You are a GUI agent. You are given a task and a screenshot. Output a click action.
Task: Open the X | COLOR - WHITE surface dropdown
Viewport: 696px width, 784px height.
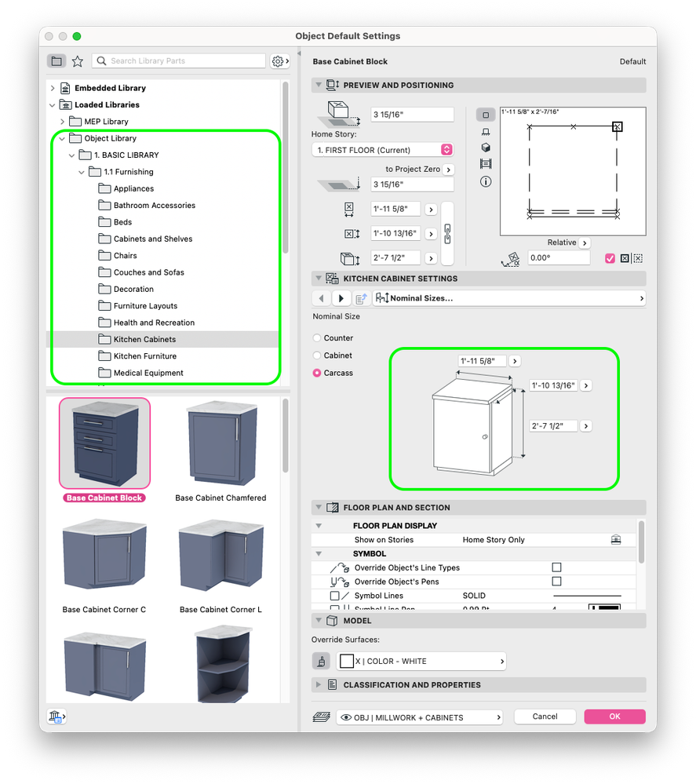(421, 661)
